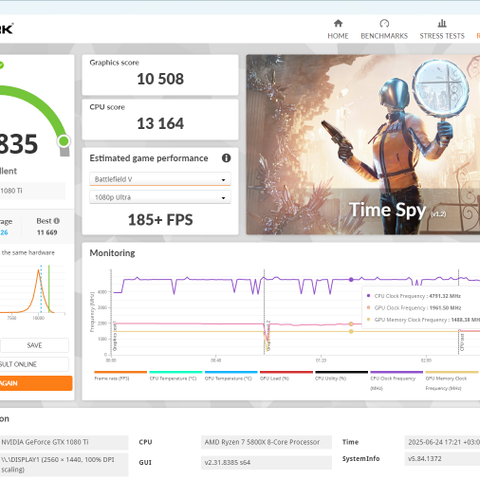480x480 pixels.
Task: Toggle GPU Memory Clock Frequency legend line
Action: click(452, 381)
